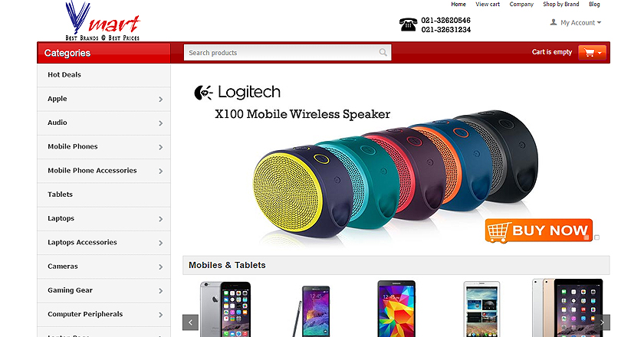Open the iPhone product thumbnail

[x=225, y=309]
